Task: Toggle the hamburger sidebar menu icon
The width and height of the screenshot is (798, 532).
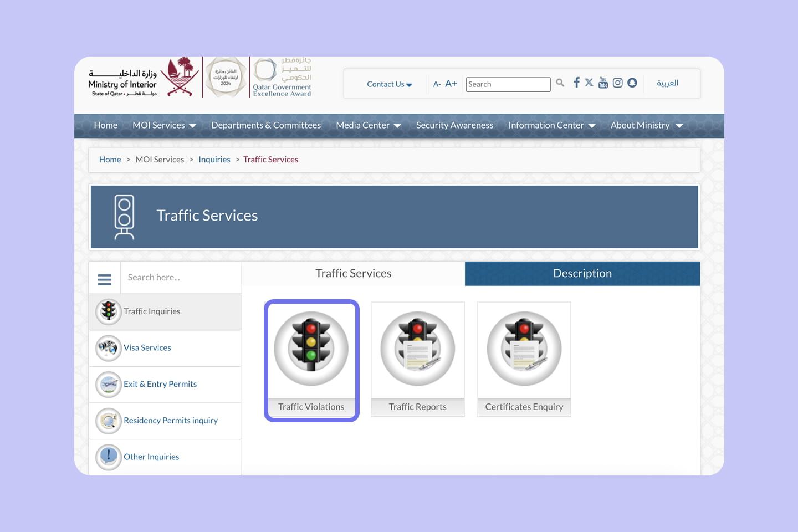Action: pos(104,279)
